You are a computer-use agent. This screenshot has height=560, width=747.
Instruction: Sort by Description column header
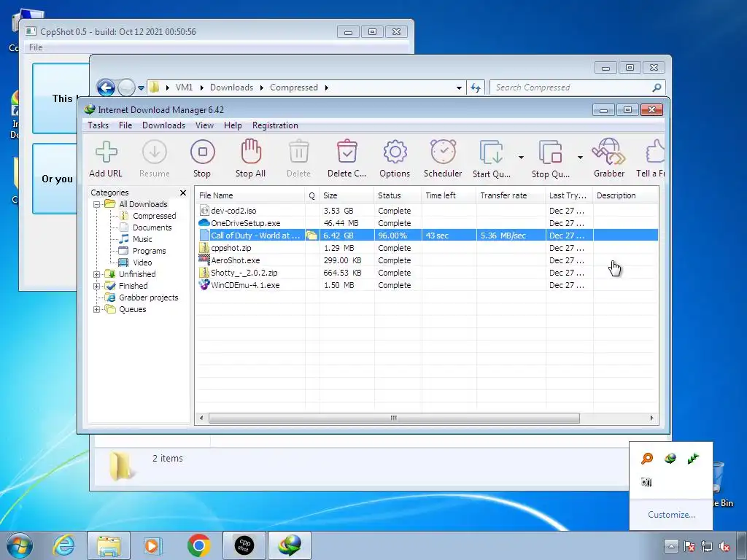tap(625, 195)
